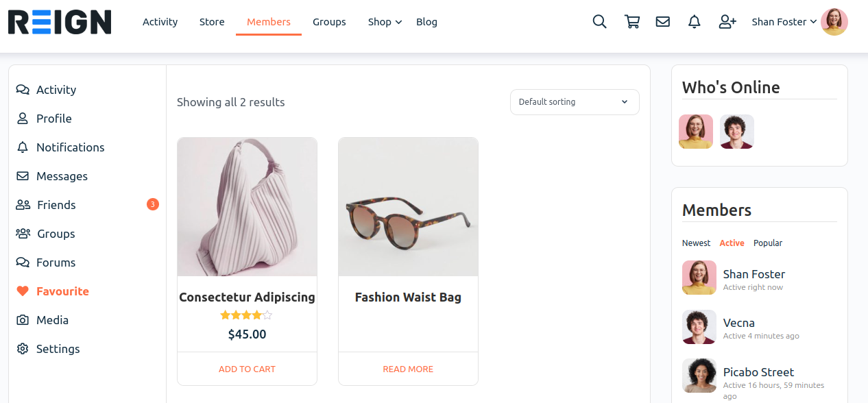Image resolution: width=868 pixels, height=403 pixels.
Task: Open Friends item with 3 badge
Action: 56,205
